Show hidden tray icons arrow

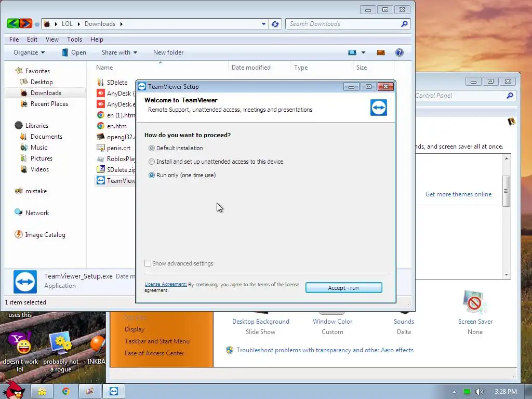tap(454, 392)
